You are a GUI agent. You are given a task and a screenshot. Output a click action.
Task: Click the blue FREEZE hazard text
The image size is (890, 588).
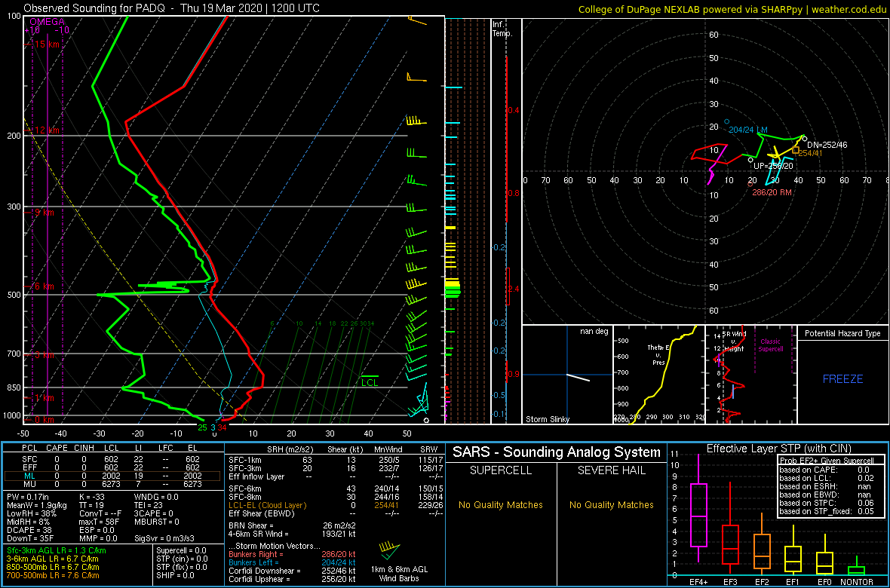tap(843, 378)
